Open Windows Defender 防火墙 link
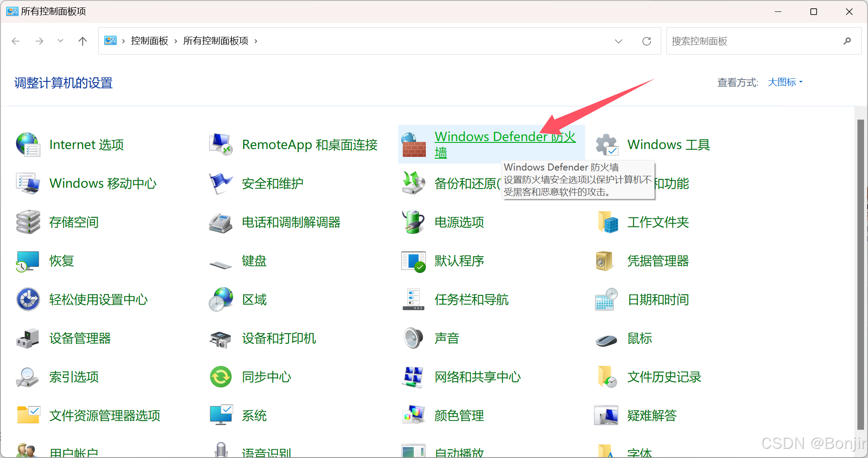The width and height of the screenshot is (868, 458). (505, 145)
